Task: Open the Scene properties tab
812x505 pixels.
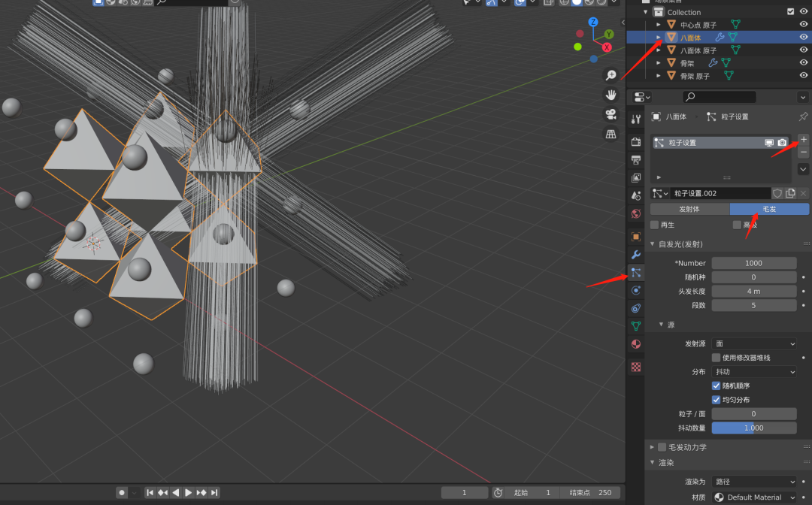Action: tap(636, 195)
